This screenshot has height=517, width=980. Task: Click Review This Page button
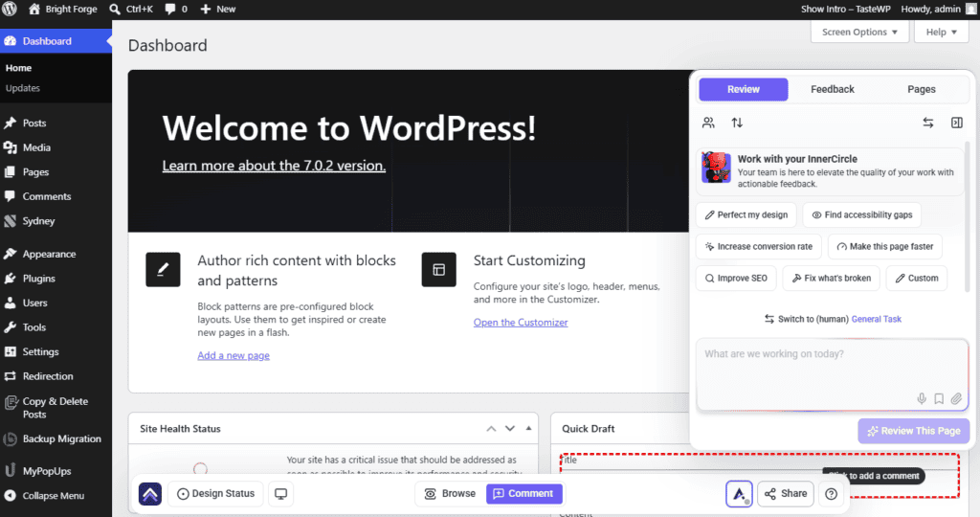[914, 431]
